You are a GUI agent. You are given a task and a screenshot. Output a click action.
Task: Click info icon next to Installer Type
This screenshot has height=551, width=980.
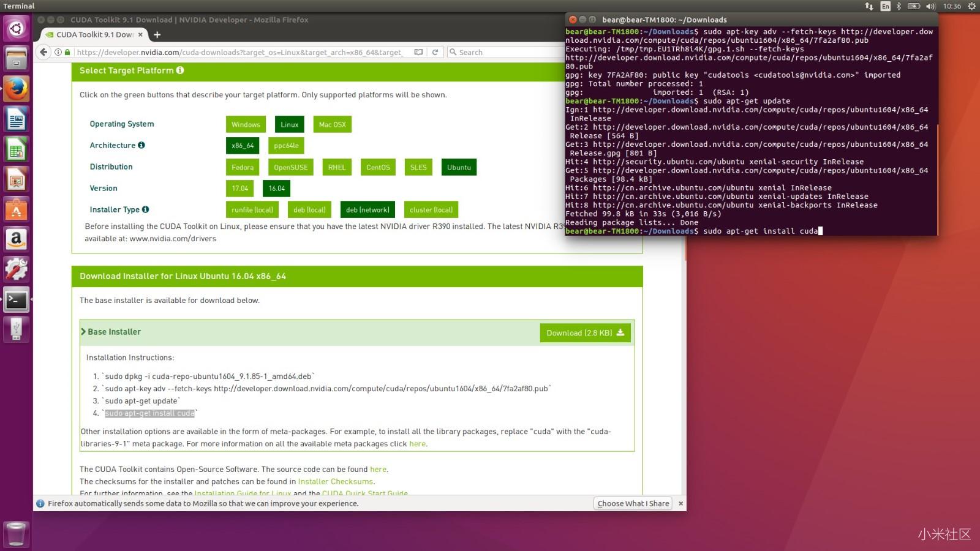(145, 209)
